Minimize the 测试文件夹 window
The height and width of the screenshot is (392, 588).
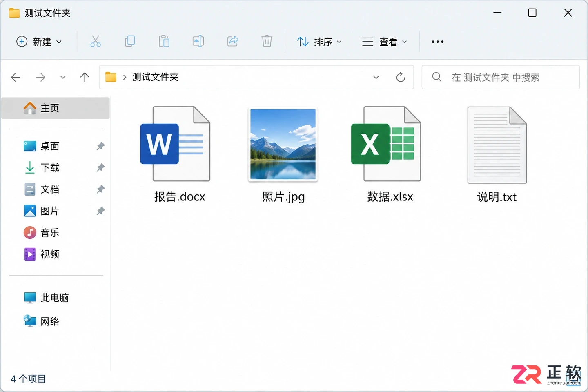coord(497,13)
